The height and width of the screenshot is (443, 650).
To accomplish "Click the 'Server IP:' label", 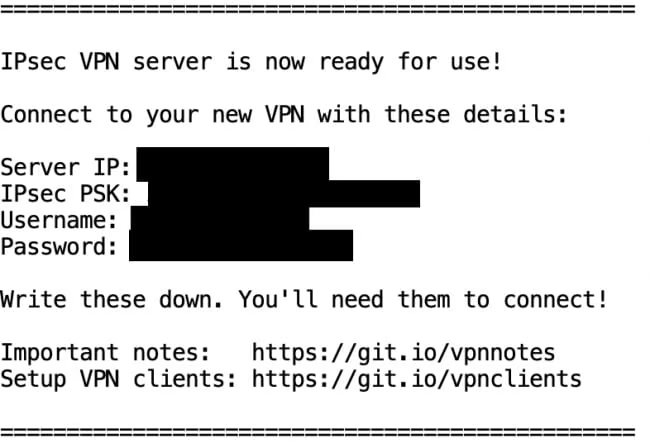I will point(66,168).
